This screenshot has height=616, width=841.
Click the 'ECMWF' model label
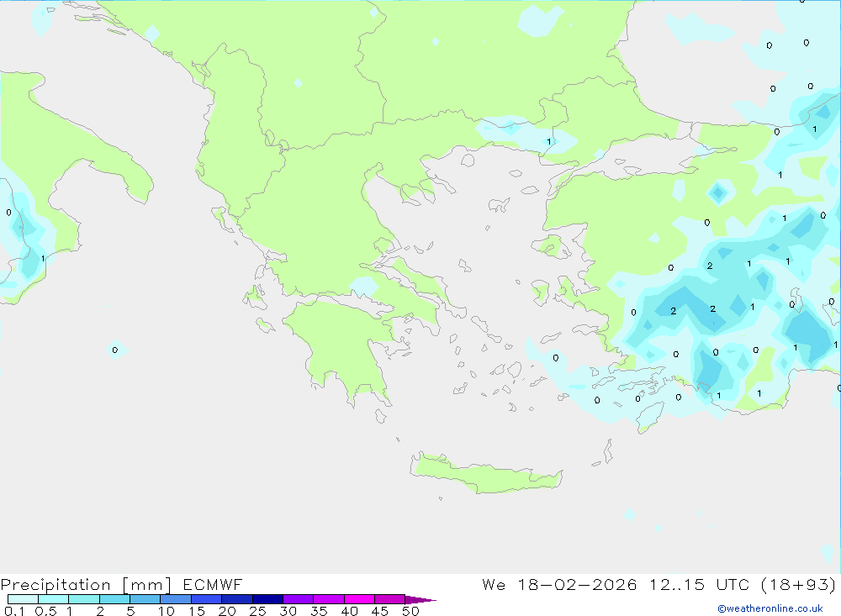[213, 584]
